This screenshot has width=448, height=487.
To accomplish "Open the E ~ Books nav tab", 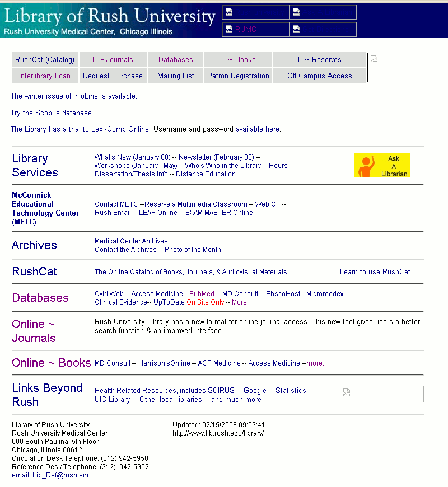I will pos(239,60).
